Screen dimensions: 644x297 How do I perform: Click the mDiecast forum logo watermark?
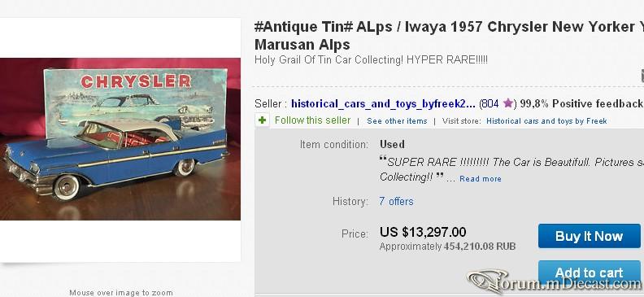point(555,282)
